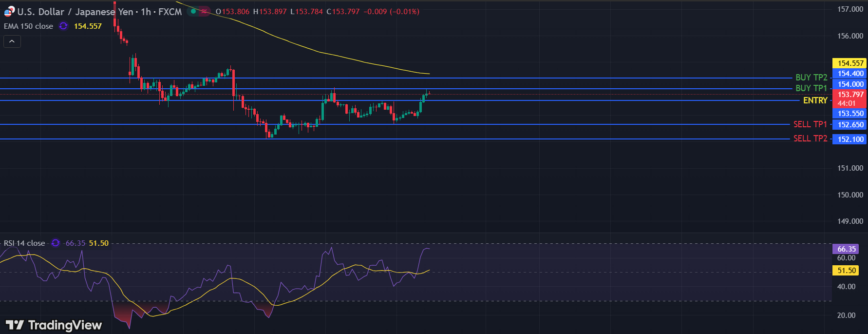Select the SELL TP2 horizontal line label
The image size is (868, 334).
tap(810, 139)
